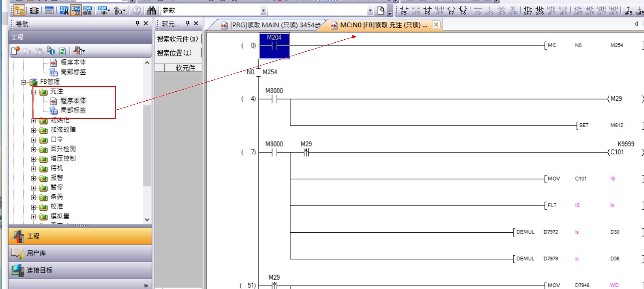Insert a normally open contact (F5)
The width and height of the screenshot is (644, 289).
coord(404,11)
